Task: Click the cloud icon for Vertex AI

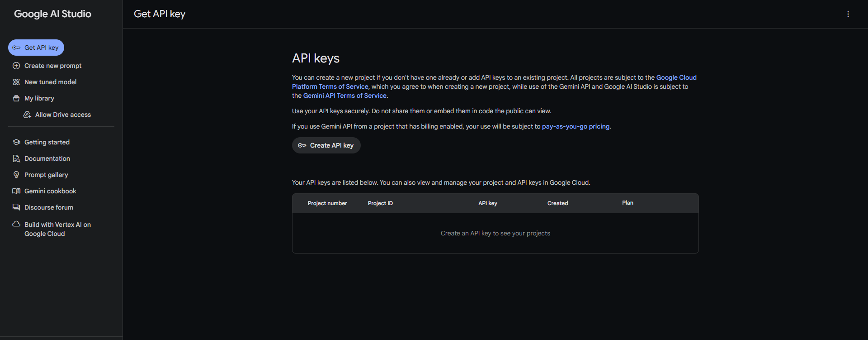Action: [x=16, y=224]
